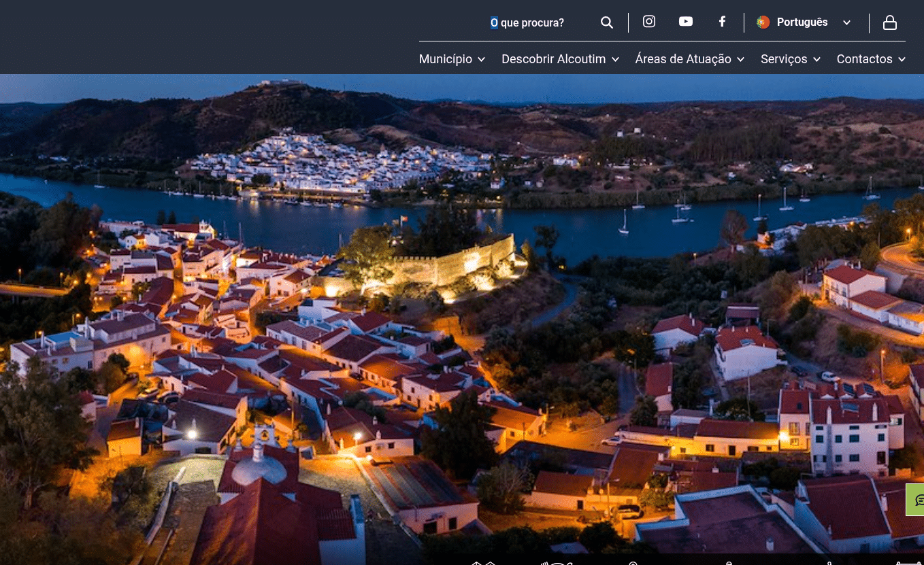
Task: Click the search magnifier icon
Action: point(607,22)
